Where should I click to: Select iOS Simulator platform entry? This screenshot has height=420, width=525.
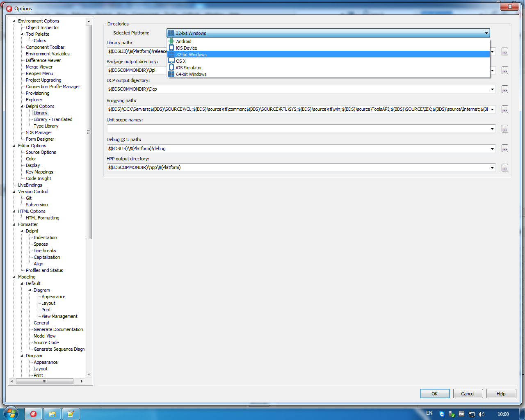189,68
